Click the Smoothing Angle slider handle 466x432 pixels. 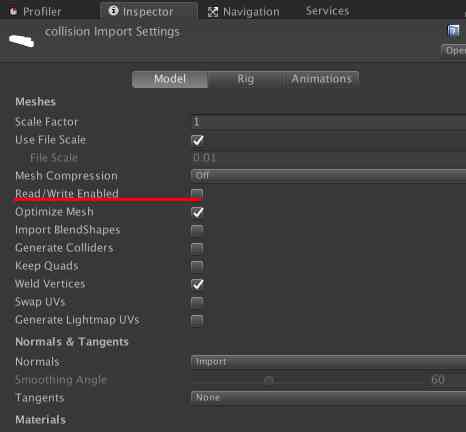(x=269, y=380)
